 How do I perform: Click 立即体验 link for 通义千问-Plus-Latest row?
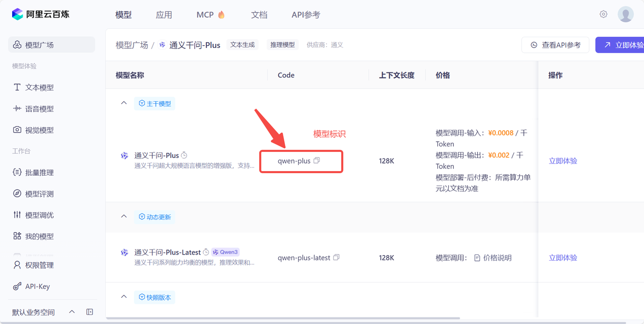click(563, 258)
